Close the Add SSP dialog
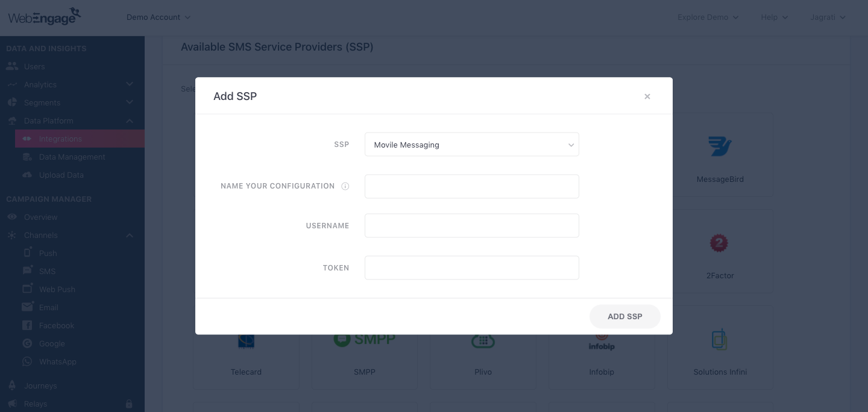Viewport: 868px width, 412px height. tap(647, 96)
